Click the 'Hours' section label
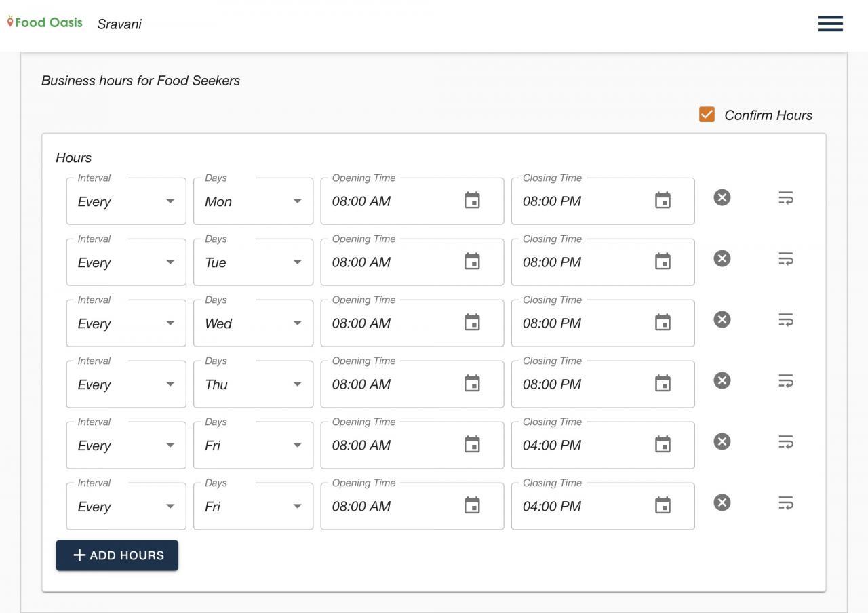This screenshot has height=613, width=868. pyautogui.click(x=73, y=157)
